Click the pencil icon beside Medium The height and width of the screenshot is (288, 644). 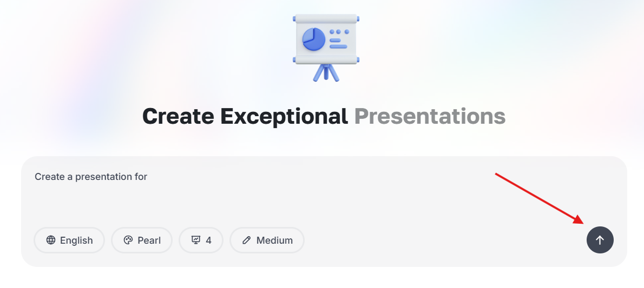[246, 240]
